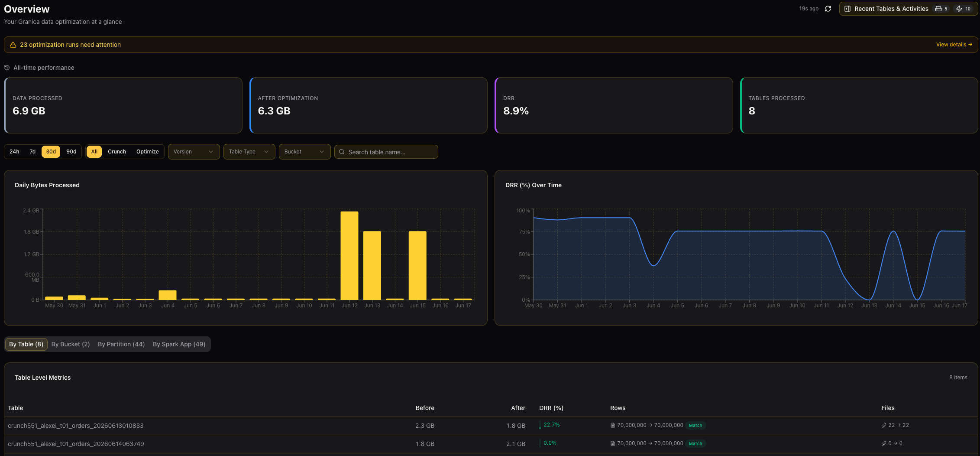Select the 90d time range
The image size is (980, 456).
[71, 152]
